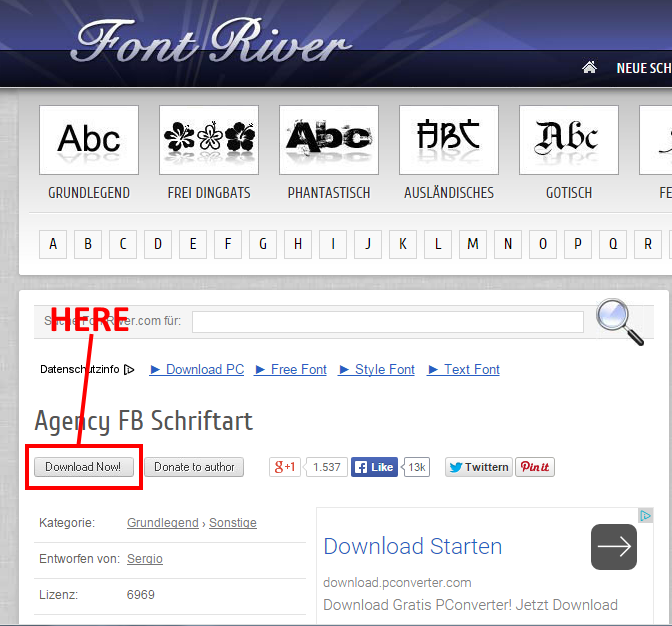Select the PHANTASTISCH category label

329,193
